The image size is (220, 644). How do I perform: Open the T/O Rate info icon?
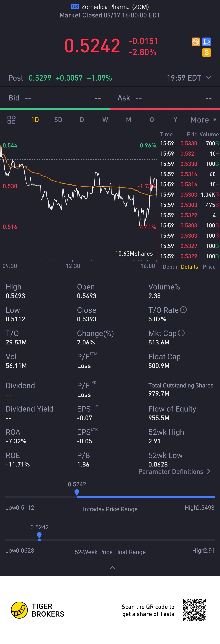[x=183, y=310]
